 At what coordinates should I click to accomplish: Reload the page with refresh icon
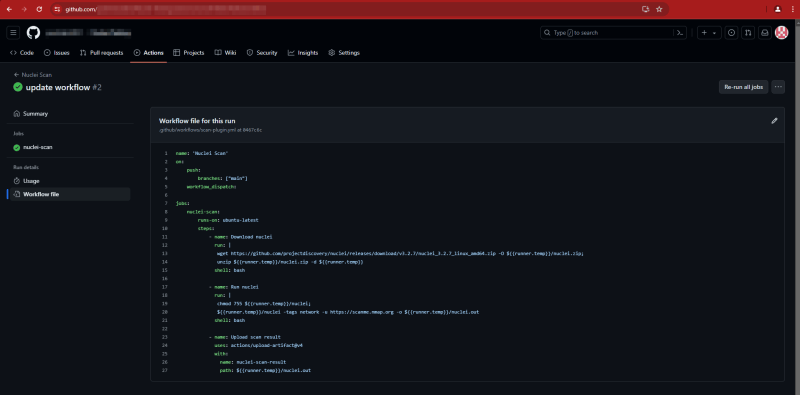click(x=39, y=9)
